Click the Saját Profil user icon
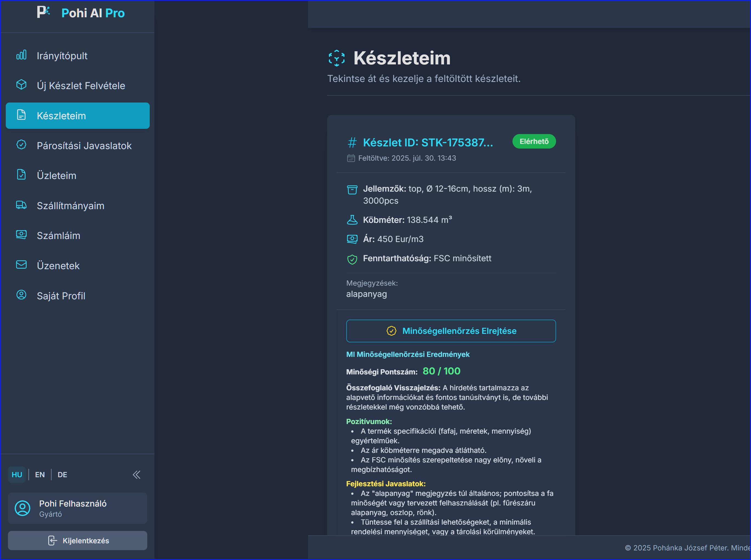 point(21,295)
